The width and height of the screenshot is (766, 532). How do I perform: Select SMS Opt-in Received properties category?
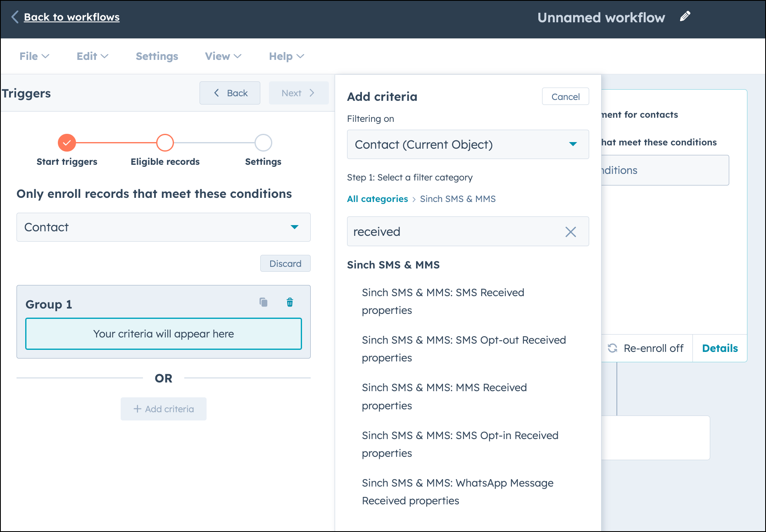tap(460, 444)
